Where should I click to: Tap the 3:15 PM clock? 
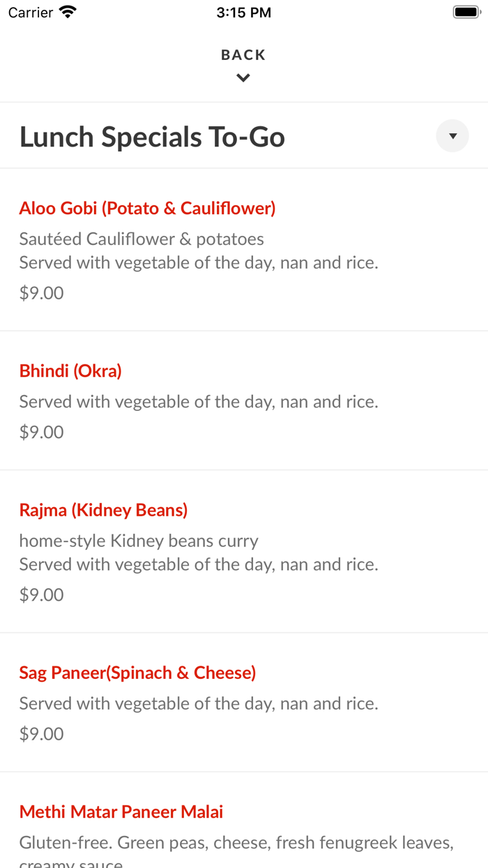click(244, 13)
